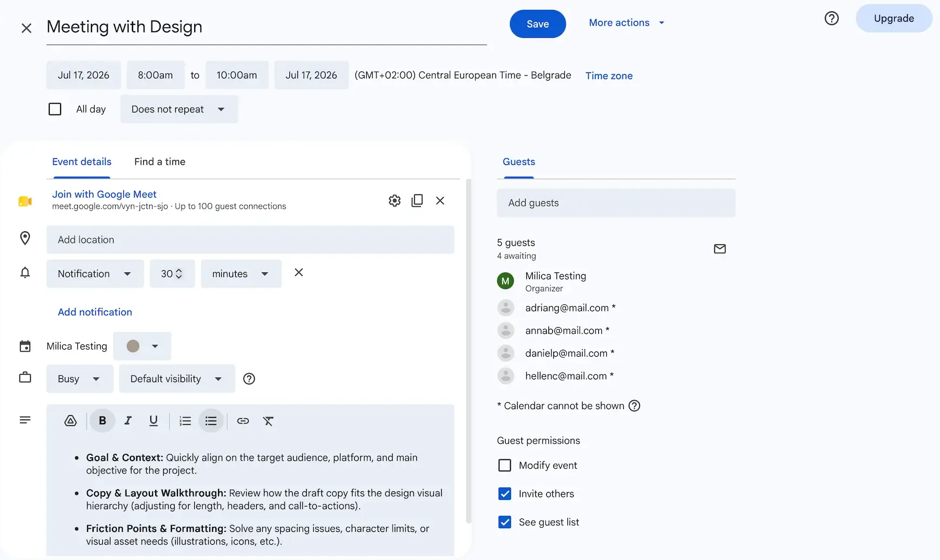Toggle underline formatting in the description

[154, 421]
